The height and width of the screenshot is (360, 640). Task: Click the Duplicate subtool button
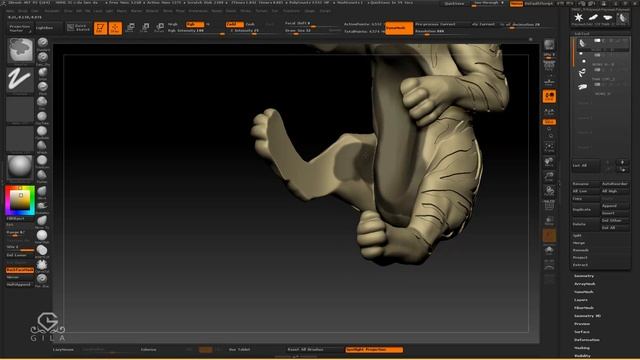click(585, 209)
